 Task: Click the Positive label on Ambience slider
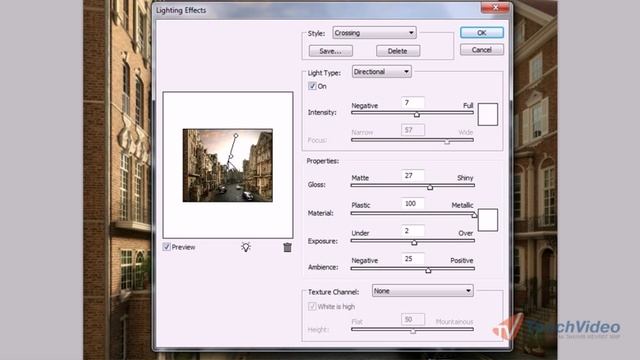(462, 260)
